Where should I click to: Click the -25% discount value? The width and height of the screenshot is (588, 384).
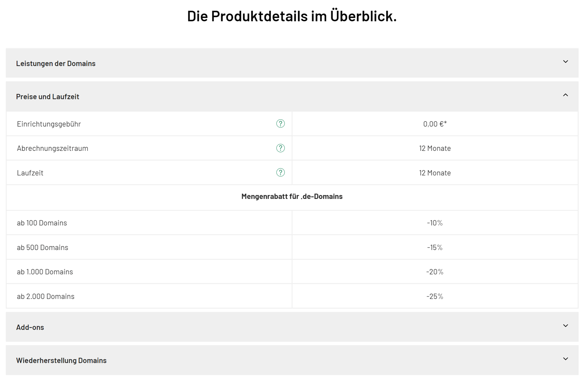point(435,296)
